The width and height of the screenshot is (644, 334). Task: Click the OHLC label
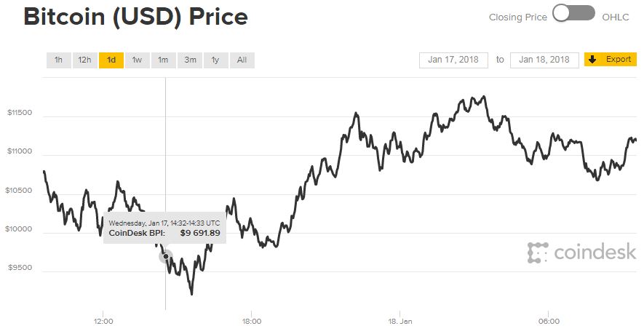click(615, 17)
